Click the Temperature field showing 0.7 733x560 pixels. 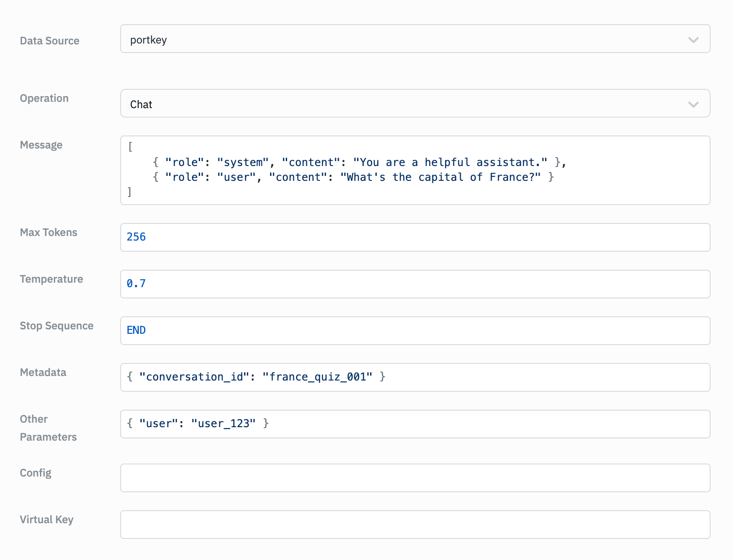click(415, 284)
